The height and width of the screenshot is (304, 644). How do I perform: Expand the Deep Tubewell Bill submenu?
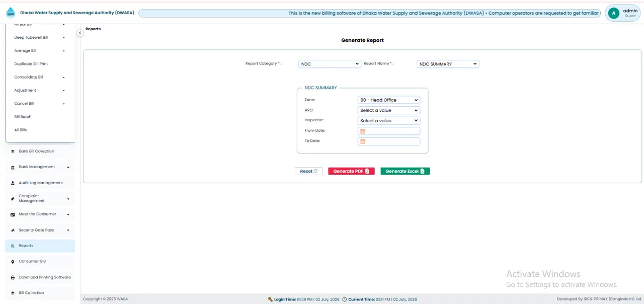pyautogui.click(x=64, y=38)
